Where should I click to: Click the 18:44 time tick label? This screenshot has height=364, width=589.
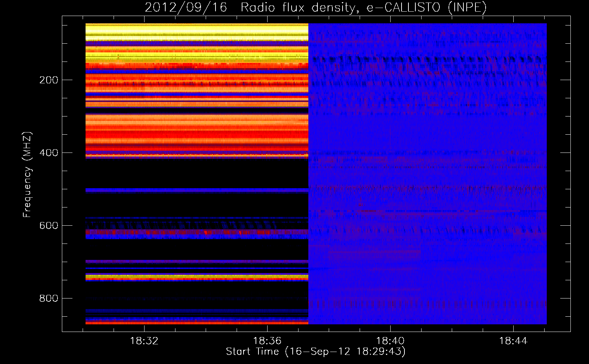tap(513, 341)
